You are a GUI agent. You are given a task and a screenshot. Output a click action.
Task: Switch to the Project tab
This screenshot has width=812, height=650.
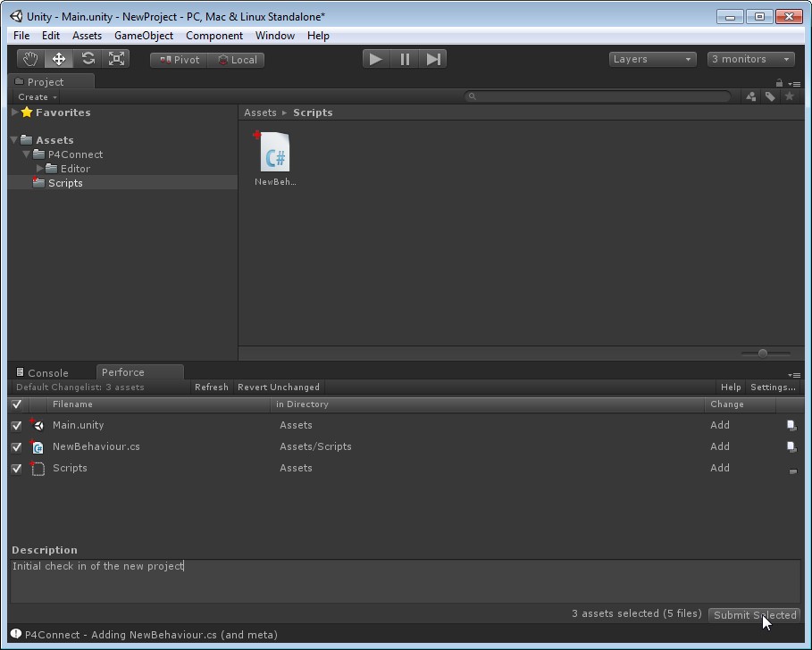51,82
